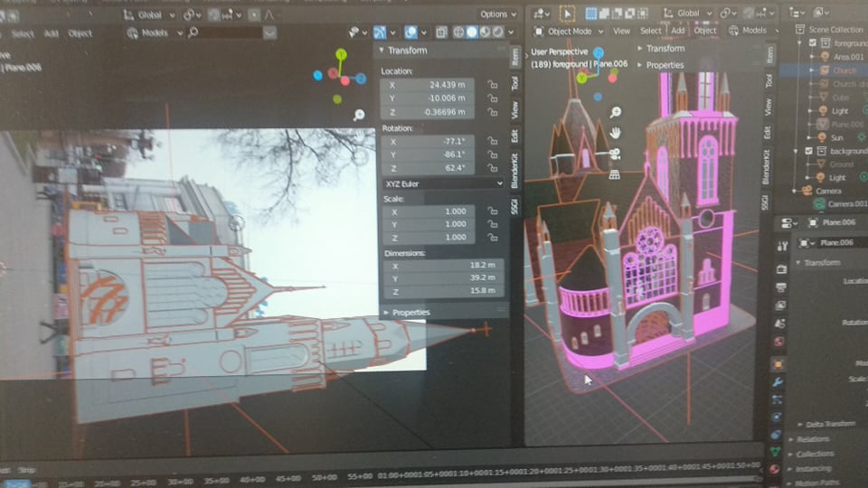Toggle camera view gizmo in right viewport

click(615, 154)
